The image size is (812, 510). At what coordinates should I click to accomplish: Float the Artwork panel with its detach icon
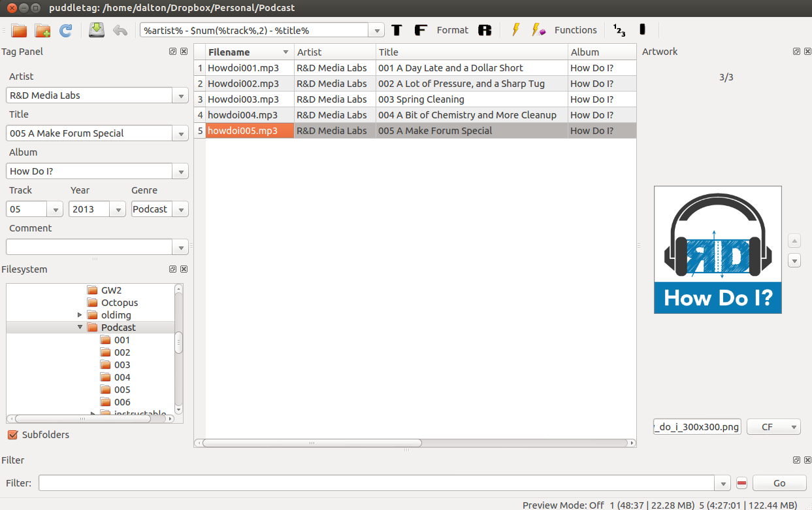pyautogui.click(x=796, y=52)
